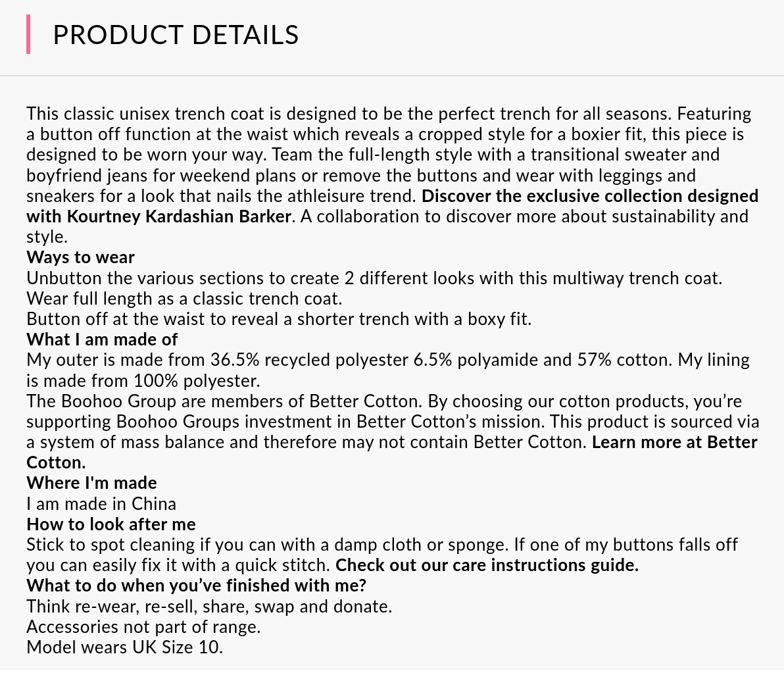Select the Where I'm made subheading
784x677 pixels.
pos(91,483)
